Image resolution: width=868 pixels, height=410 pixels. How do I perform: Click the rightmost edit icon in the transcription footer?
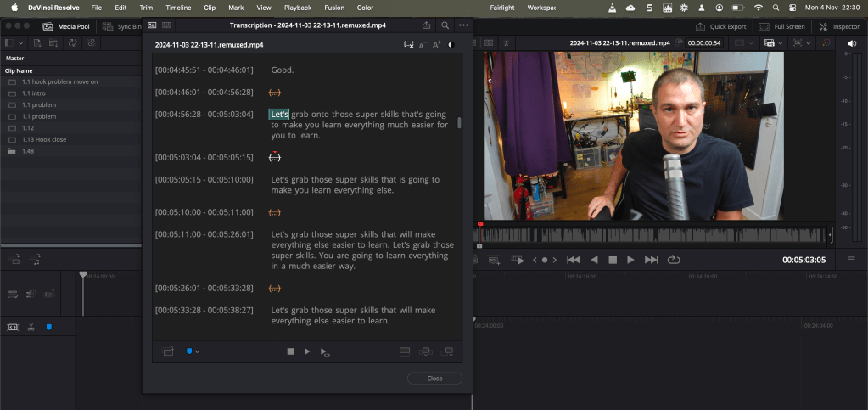pos(447,351)
